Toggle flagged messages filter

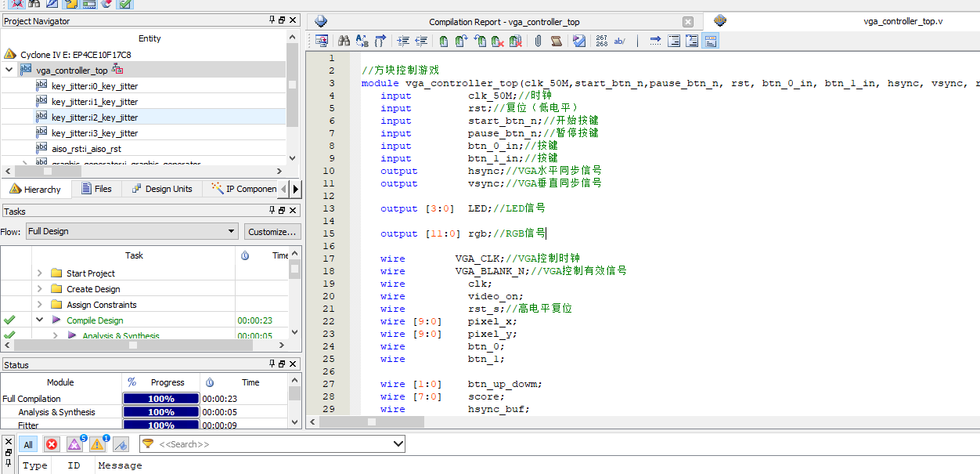(x=121, y=444)
